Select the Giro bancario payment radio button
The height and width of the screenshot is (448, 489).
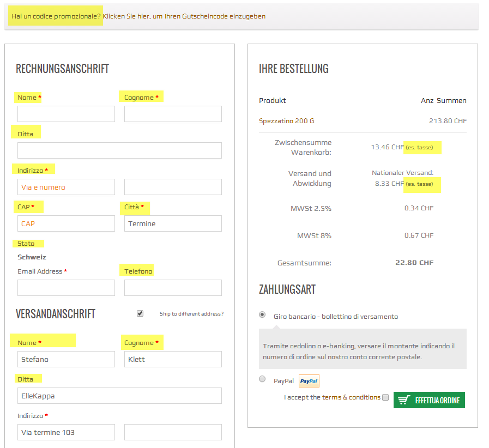[262, 315]
